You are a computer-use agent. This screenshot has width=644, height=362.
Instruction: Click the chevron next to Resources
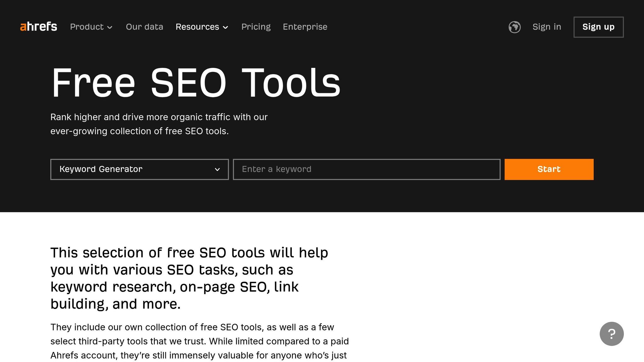[x=225, y=27]
